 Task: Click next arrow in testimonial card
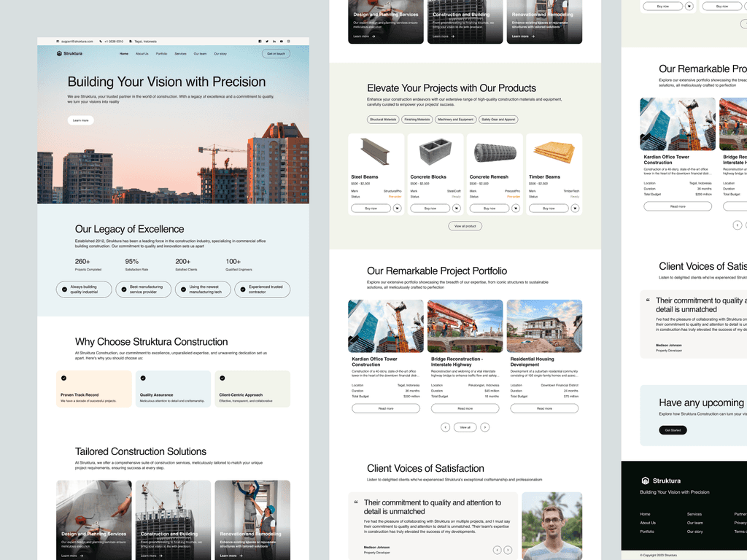click(508, 550)
